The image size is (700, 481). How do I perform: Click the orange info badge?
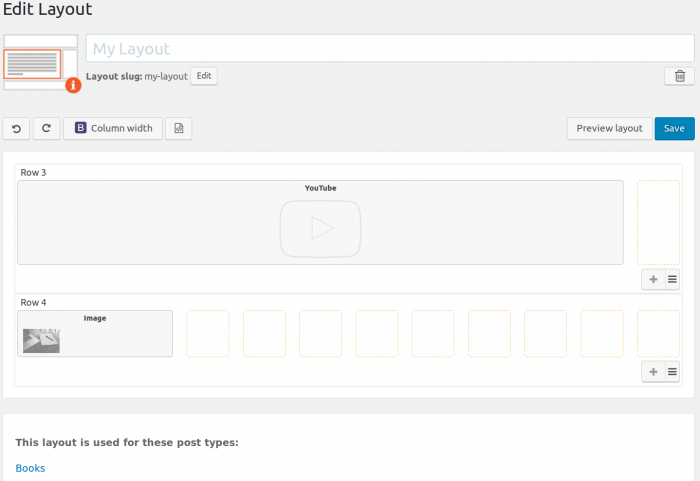(x=73, y=85)
